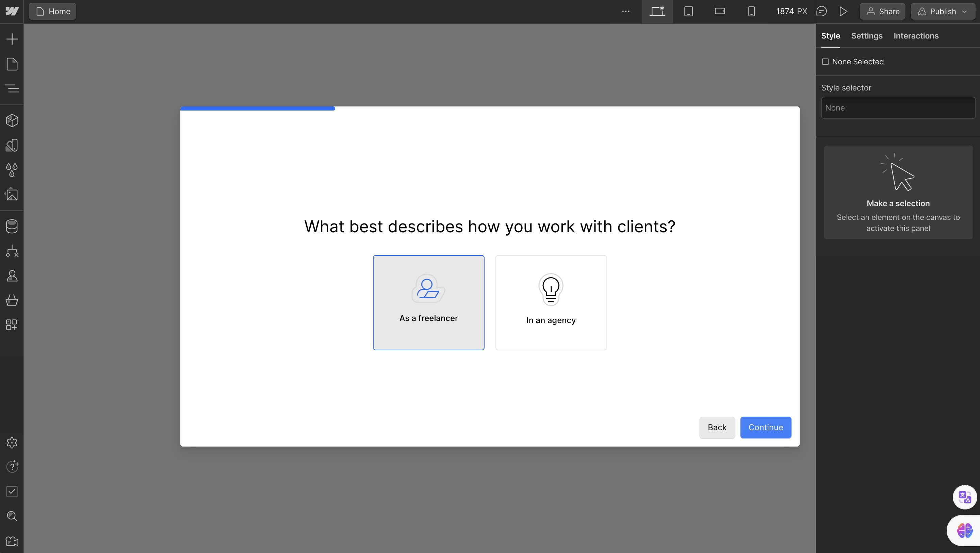This screenshot has width=980, height=553.
Task: Click the None Selected checkbox icon
Action: 825,62
